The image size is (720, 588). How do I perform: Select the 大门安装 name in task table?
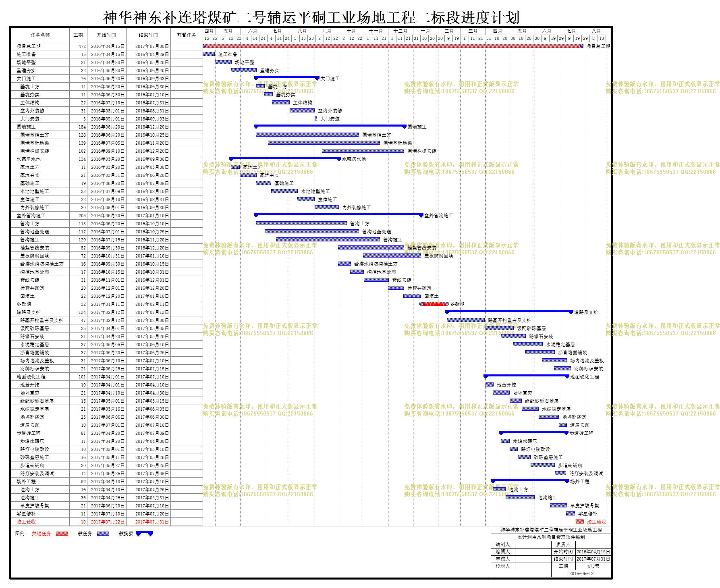30,119
